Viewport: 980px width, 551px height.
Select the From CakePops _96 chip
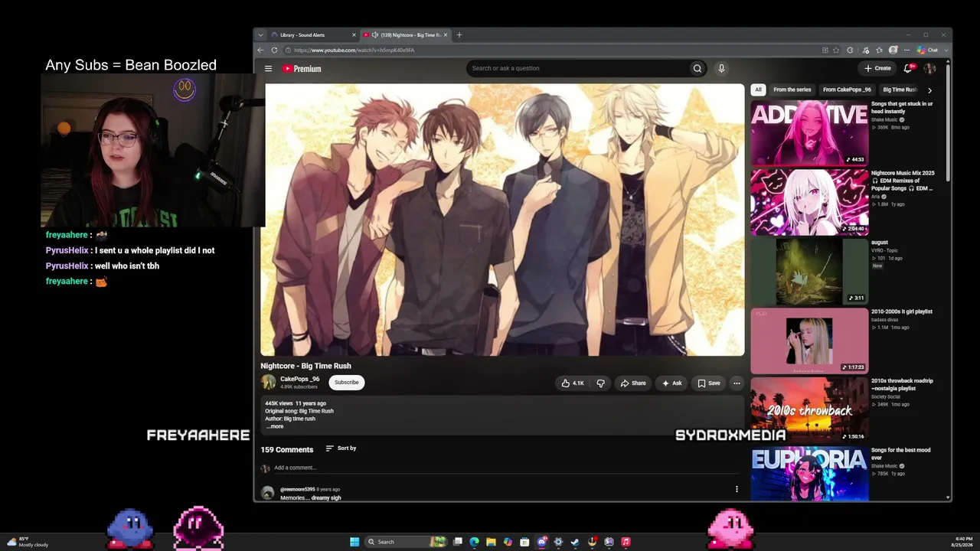pos(847,90)
